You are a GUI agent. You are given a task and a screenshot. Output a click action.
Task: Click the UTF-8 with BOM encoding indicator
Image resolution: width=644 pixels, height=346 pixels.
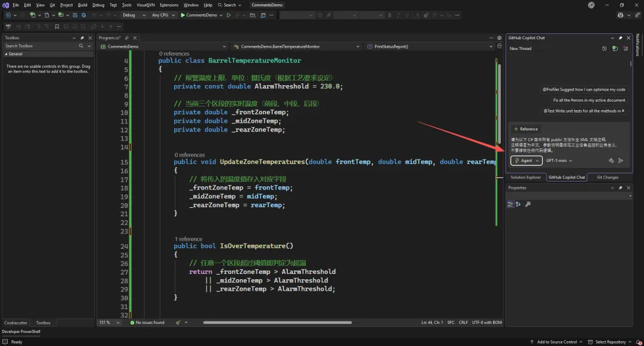click(487, 323)
